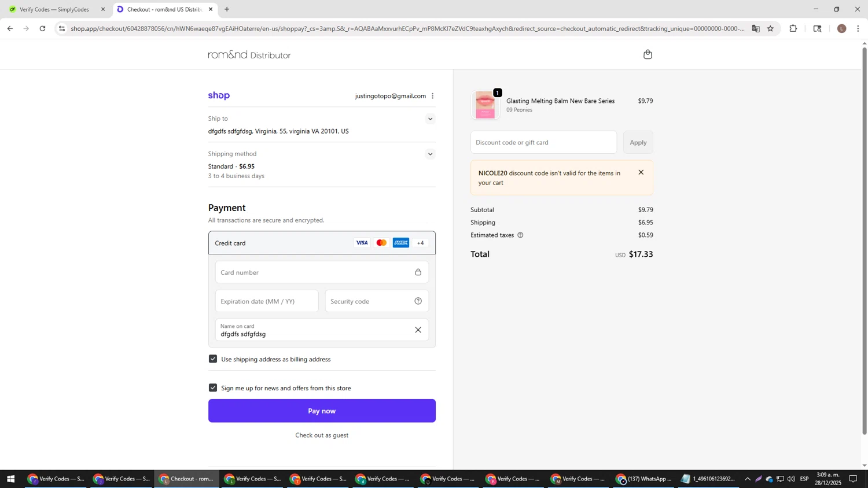This screenshot has height=488, width=868.
Task: Click the rom&nd Distributor logo
Action: click(x=249, y=55)
